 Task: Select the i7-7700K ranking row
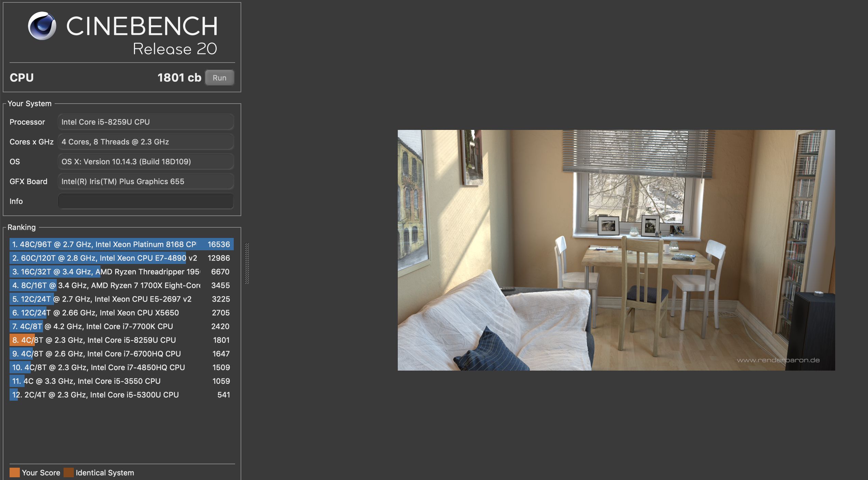120,326
